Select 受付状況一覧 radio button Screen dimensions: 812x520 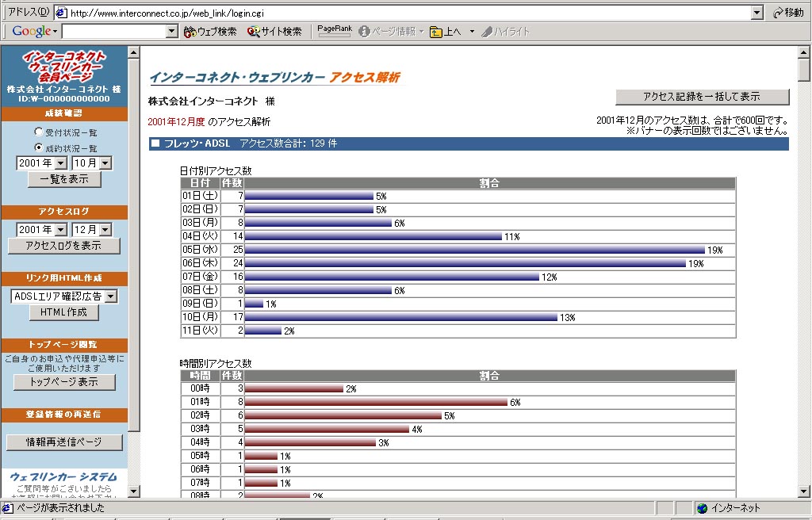pyautogui.click(x=38, y=132)
